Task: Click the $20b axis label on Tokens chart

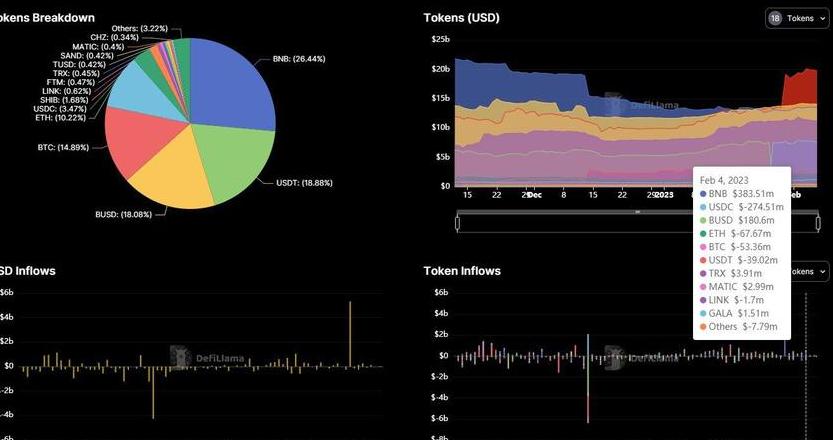Action: tap(441, 69)
